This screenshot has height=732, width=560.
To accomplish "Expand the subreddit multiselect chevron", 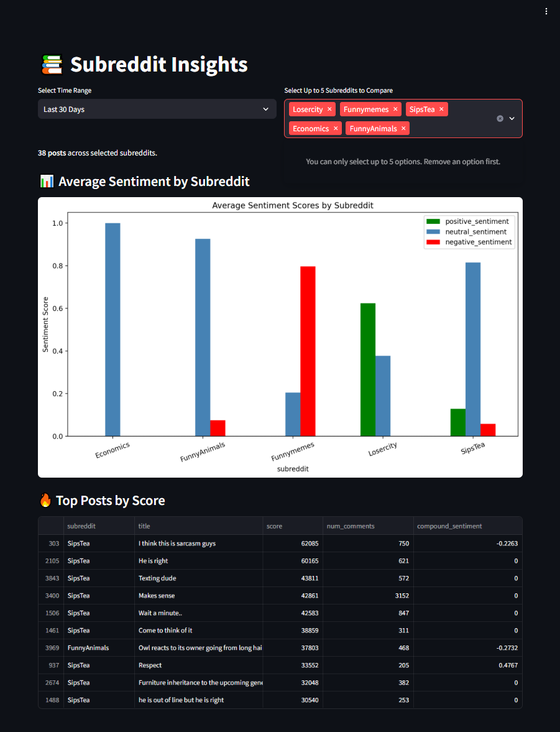I will click(x=512, y=119).
